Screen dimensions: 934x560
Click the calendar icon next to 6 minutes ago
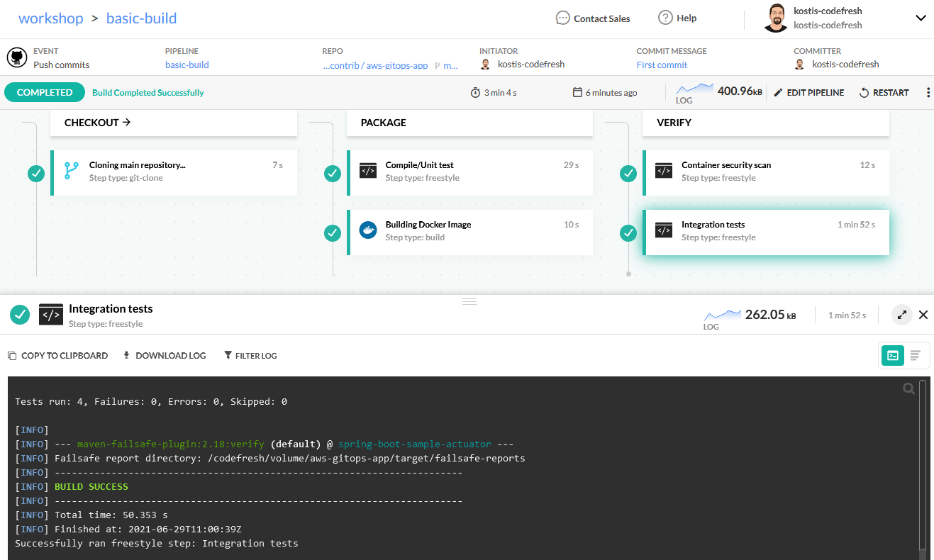coord(577,93)
